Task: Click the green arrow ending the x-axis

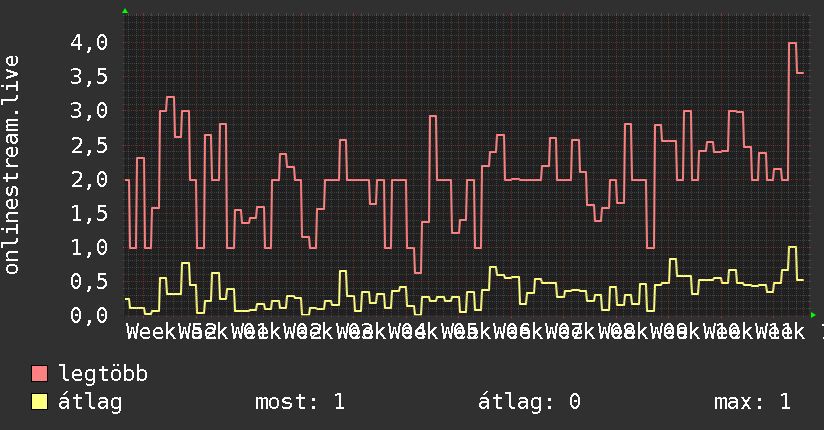Action: [813, 315]
